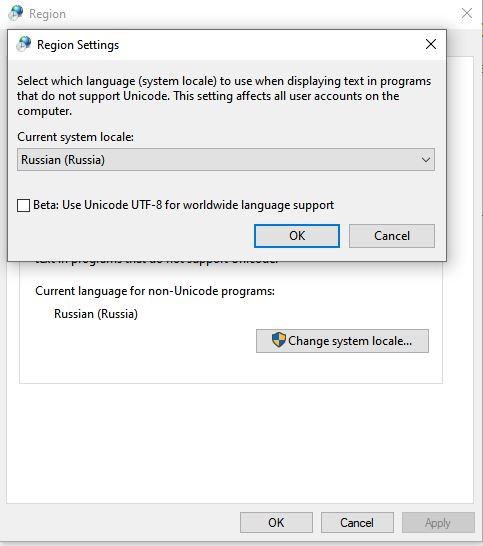This screenshot has width=483, height=546.
Task: Close the background Region window
Action: click(x=467, y=13)
